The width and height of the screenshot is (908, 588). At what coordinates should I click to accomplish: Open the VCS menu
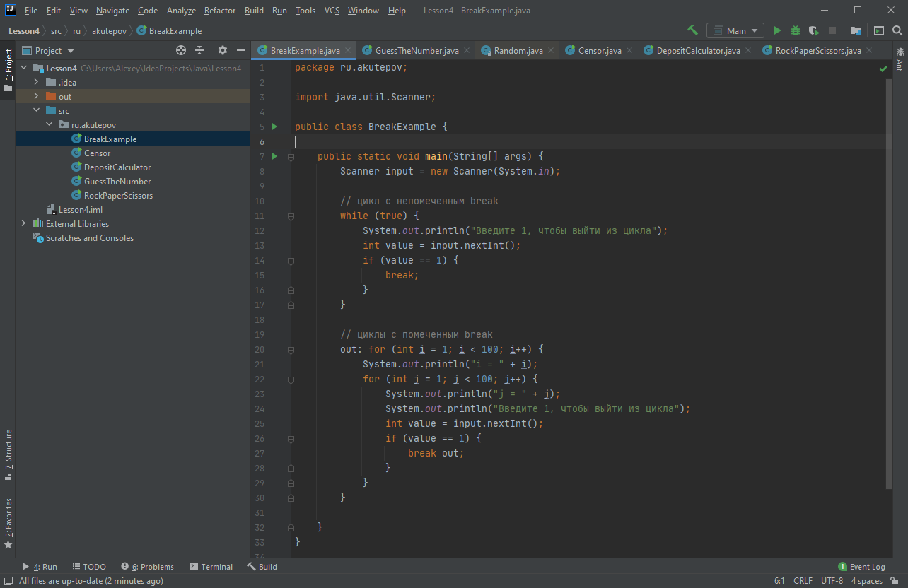332,10
